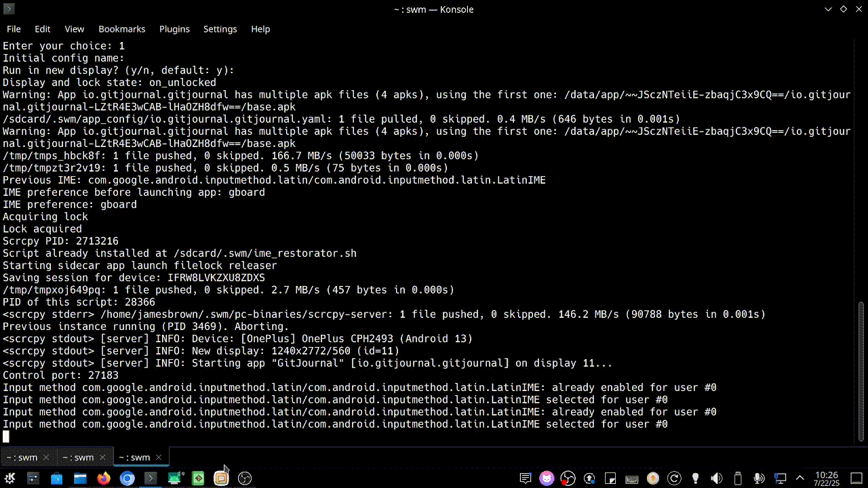The image size is (868, 488).
Task: Launch OBS Studio from the taskbar
Action: click(x=245, y=479)
